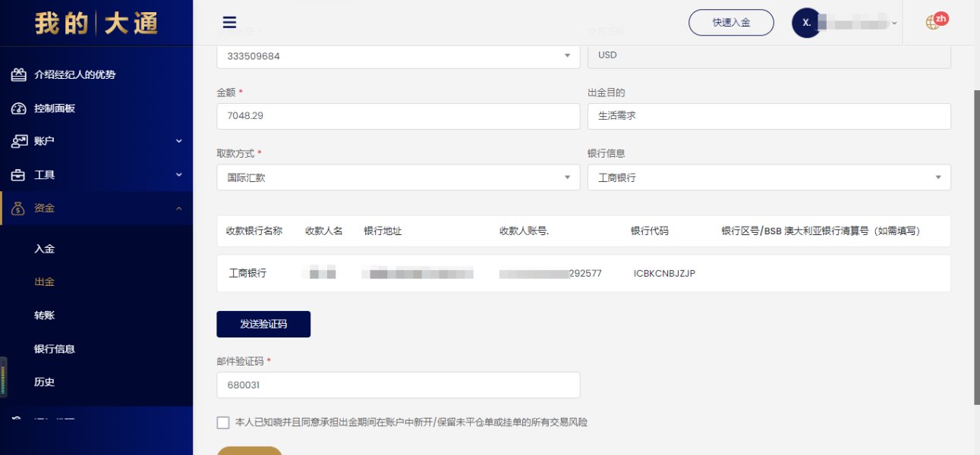Click the gift icon beside 介绍经纪人的优势
Image resolution: width=980 pixels, height=455 pixels.
pos(19,75)
